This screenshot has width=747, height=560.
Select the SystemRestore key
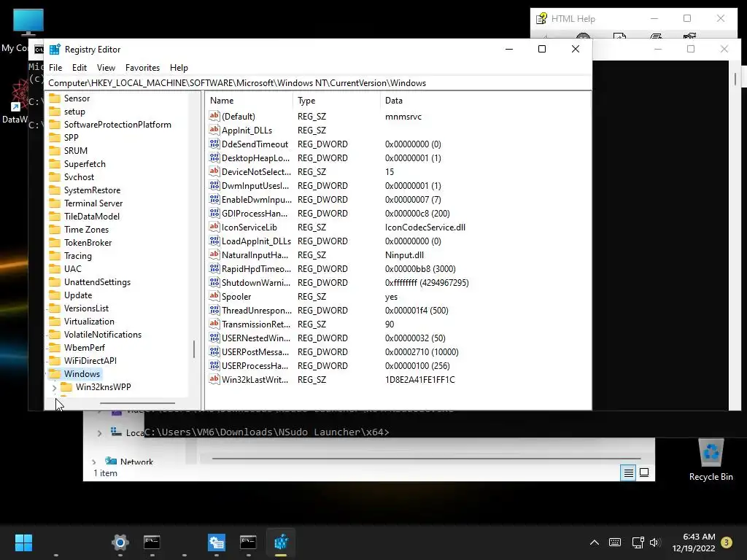[x=92, y=190]
